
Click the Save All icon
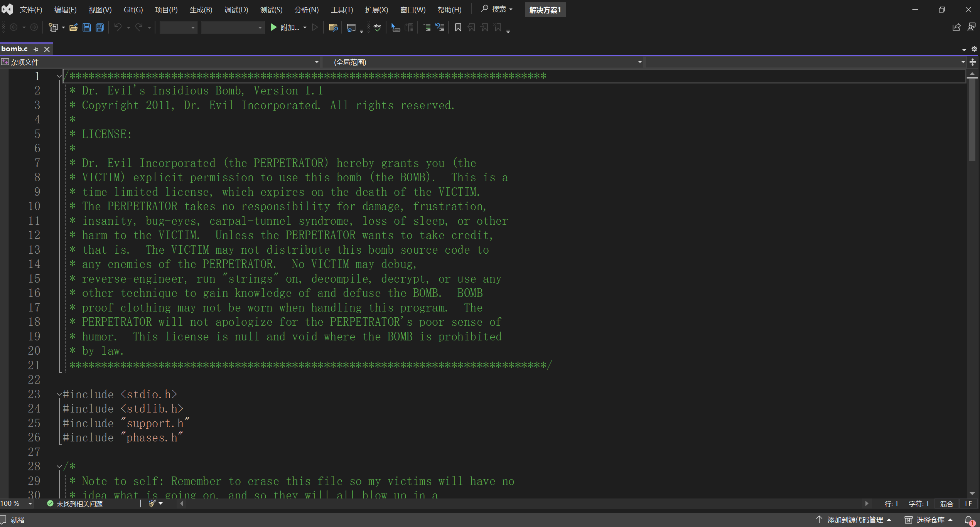(x=100, y=27)
